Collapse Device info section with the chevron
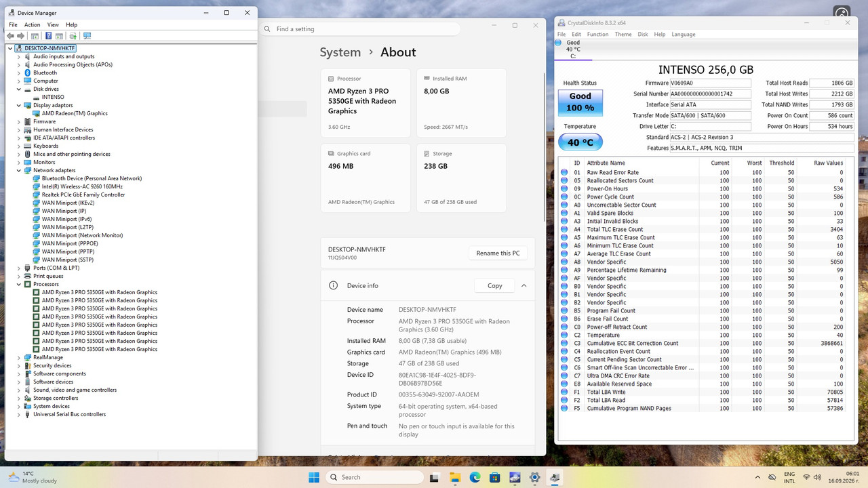Image resolution: width=868 pixels, height=488 pixels. click(x=524, y=285)
